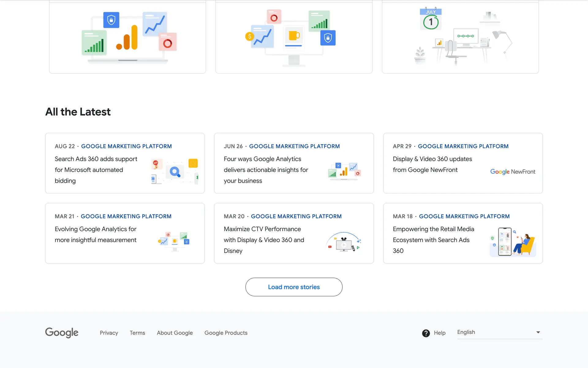The image size is (588, 368).
Task: Click the Four ways Google Analytics thumbnail
Action: (344, 171)
